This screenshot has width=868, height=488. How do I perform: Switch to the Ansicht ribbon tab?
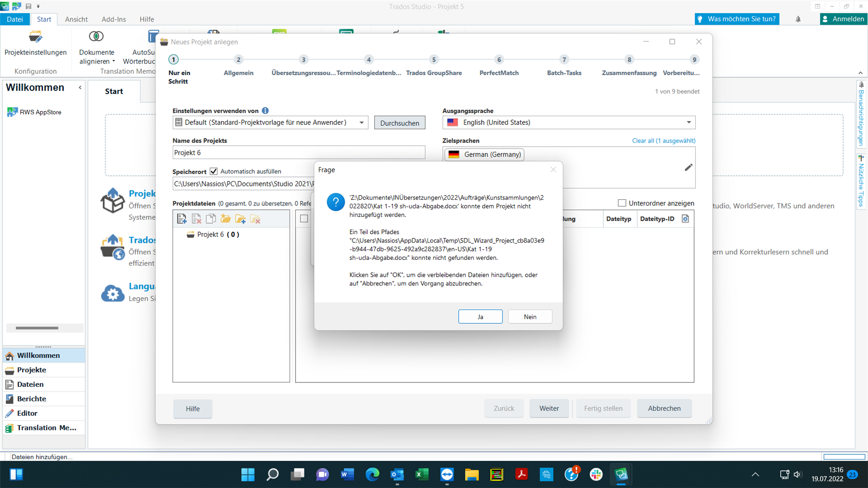click(76, 19)
